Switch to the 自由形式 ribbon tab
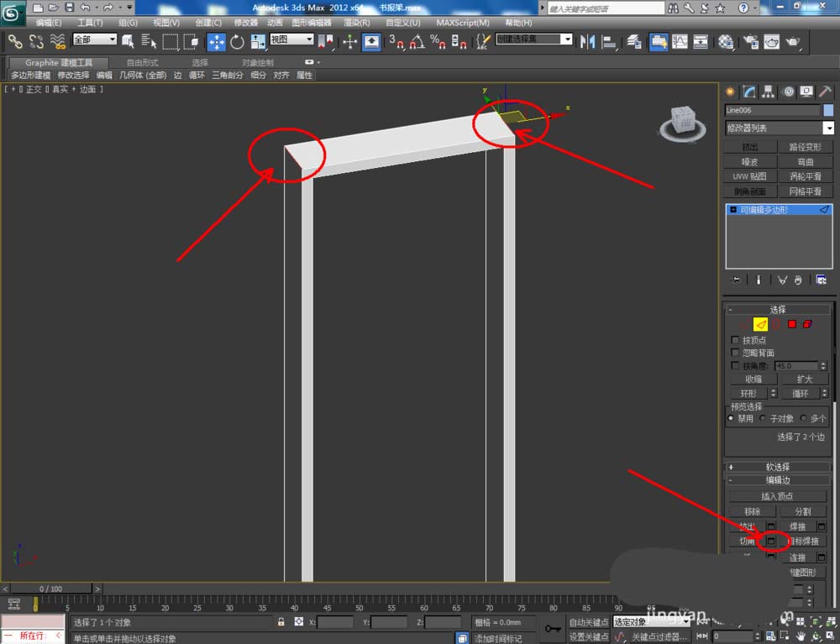840x644 pixels. [x=142, y=62]
